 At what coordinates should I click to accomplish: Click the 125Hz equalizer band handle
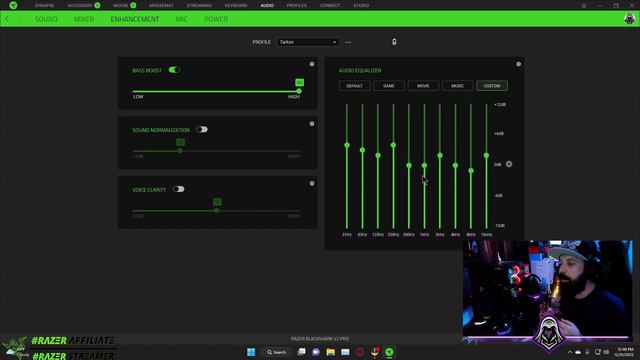tap(378, 155)
